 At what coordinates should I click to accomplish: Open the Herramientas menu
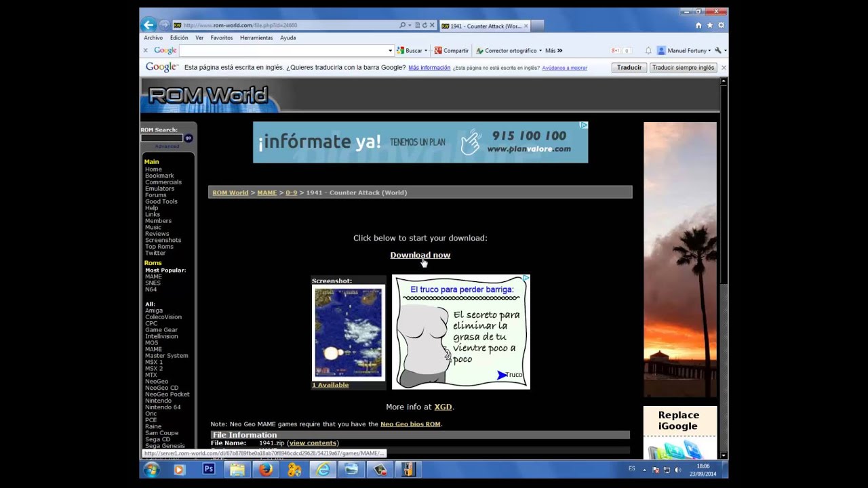[x=256, y=38]
